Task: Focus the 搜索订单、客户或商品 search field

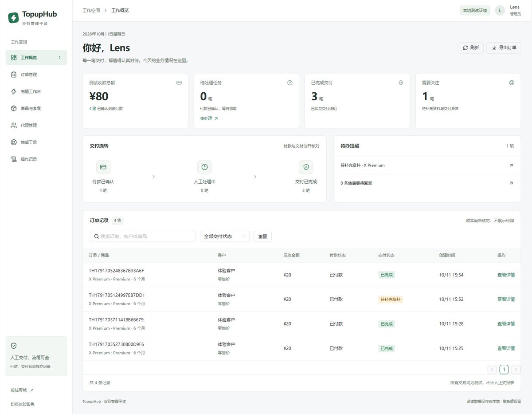Action: point(143,237)
